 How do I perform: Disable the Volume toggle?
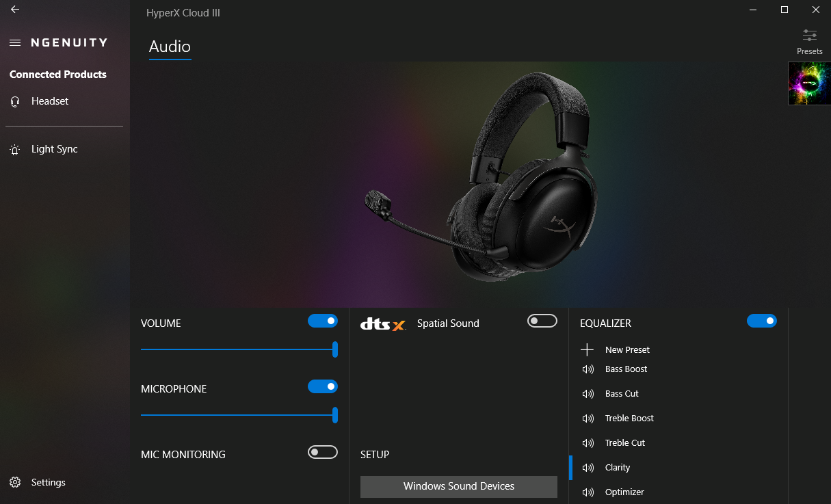(323, 321)
